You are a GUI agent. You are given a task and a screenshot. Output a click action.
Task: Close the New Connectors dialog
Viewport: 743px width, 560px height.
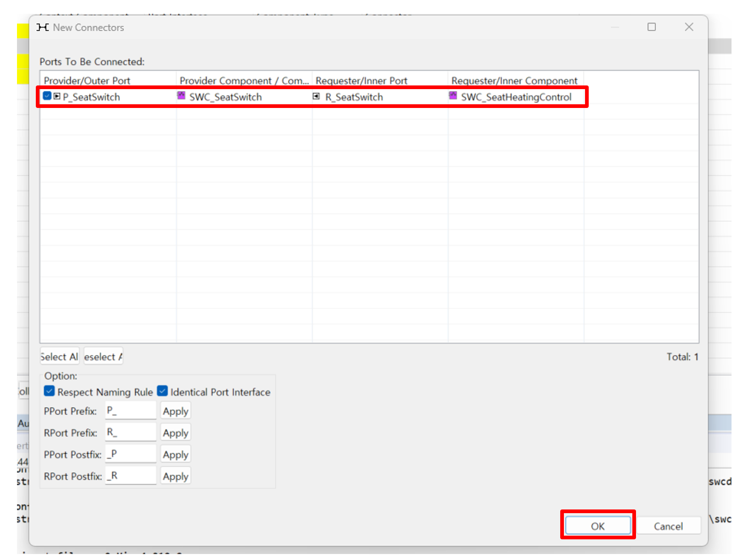click(x=689, y=27)
